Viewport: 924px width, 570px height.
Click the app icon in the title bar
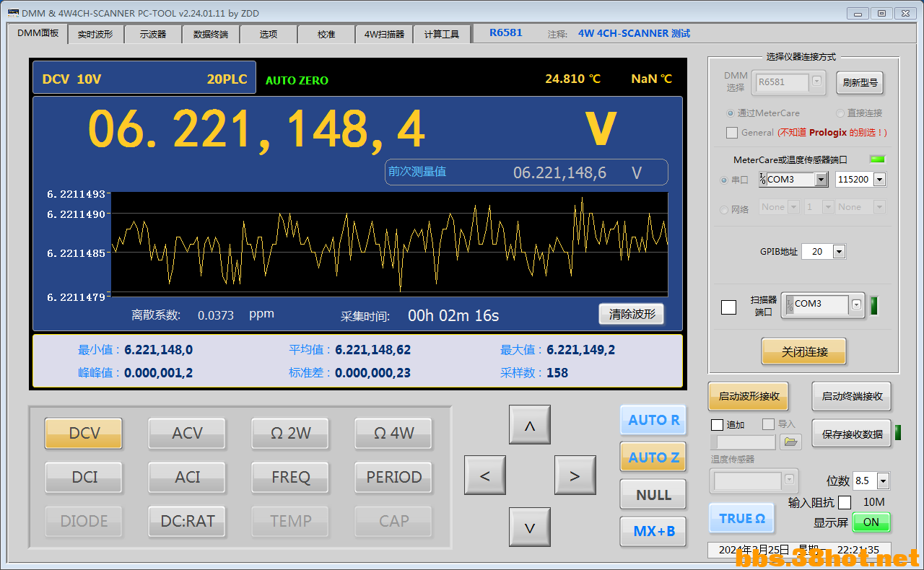click(x=12, y=13)
